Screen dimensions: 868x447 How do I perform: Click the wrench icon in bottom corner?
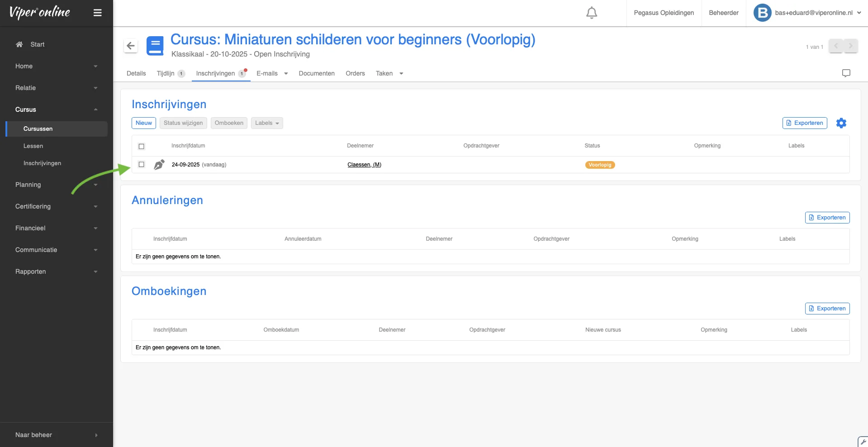863,442
